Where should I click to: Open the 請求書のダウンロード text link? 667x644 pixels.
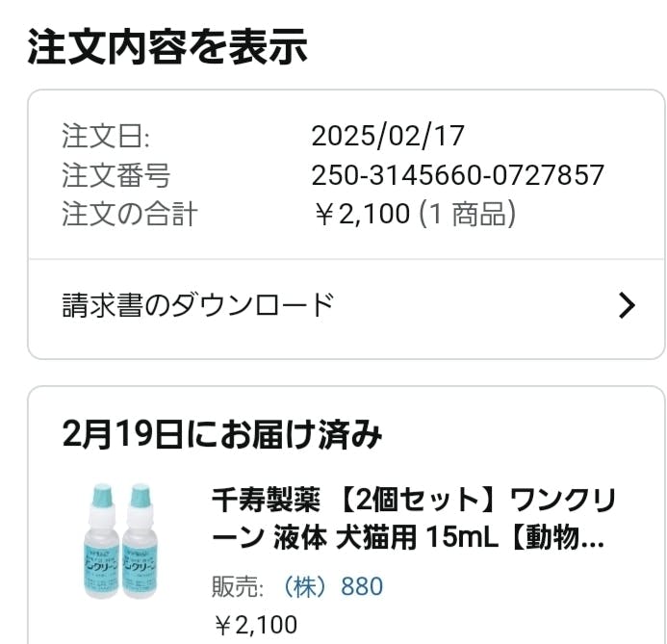pyautogui.click(x=198, y=305)
